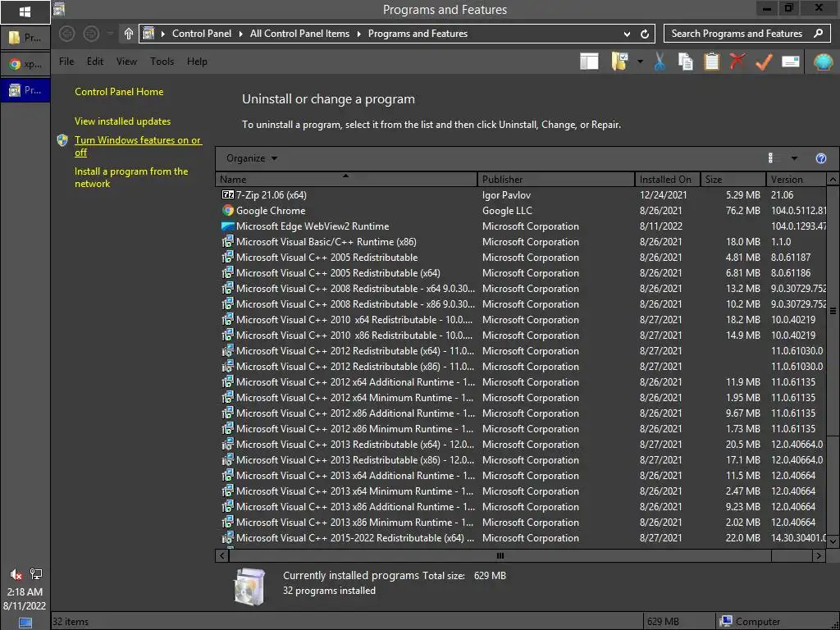
Task: Open the recent locations dropdown arrow
Action: 110,34
